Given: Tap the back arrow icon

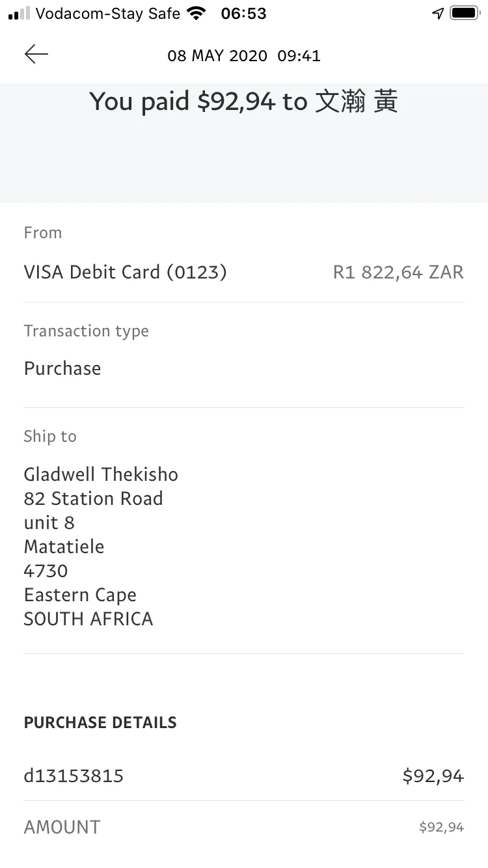Looking at the screenshot, I should [36, 55].
